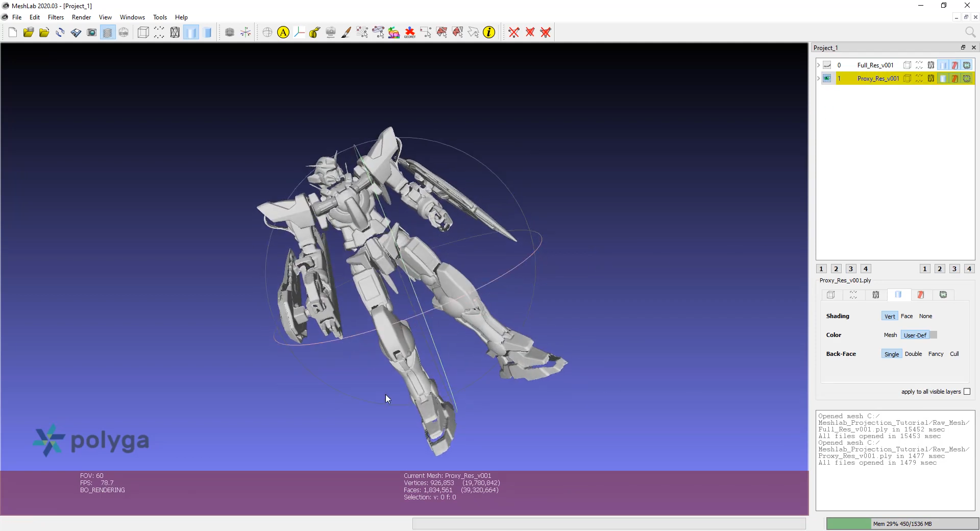The image size is (980, 531).
Task: Switch to the edge decorator render tab
Action: coord(943,295)
